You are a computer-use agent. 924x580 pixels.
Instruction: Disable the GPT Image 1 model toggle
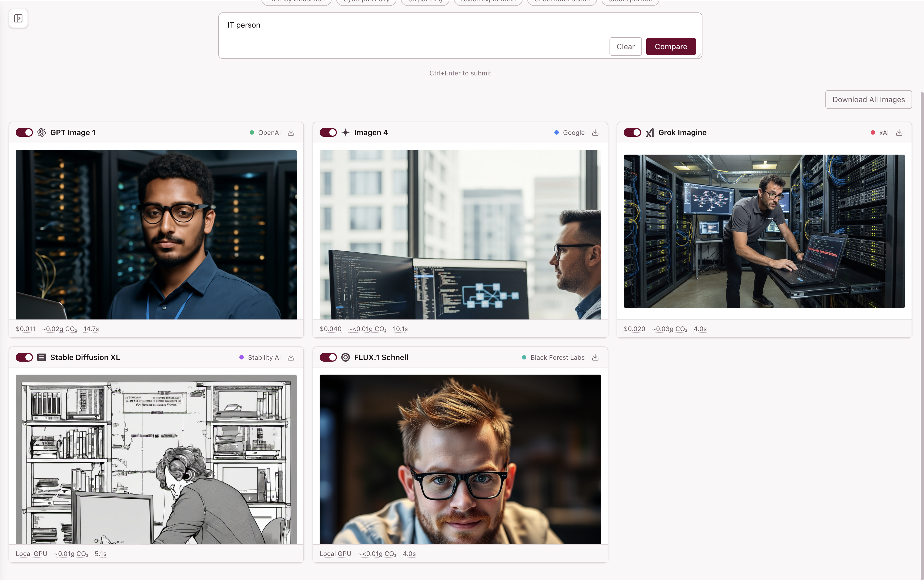click(24, 132)
